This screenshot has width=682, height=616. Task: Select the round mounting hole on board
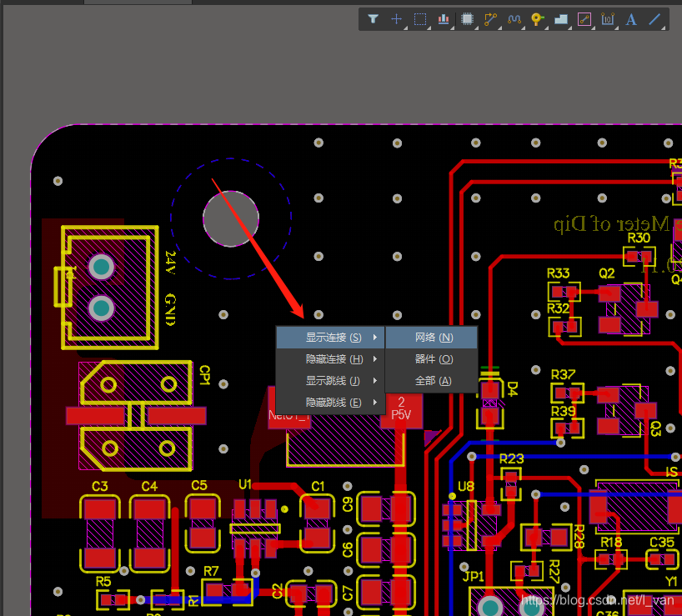pos(231,218)
